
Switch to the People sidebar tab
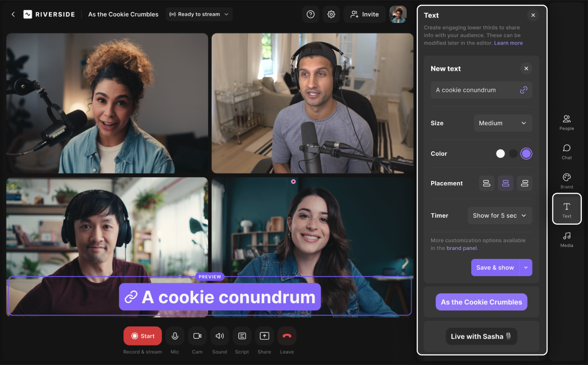coord(566,122)
